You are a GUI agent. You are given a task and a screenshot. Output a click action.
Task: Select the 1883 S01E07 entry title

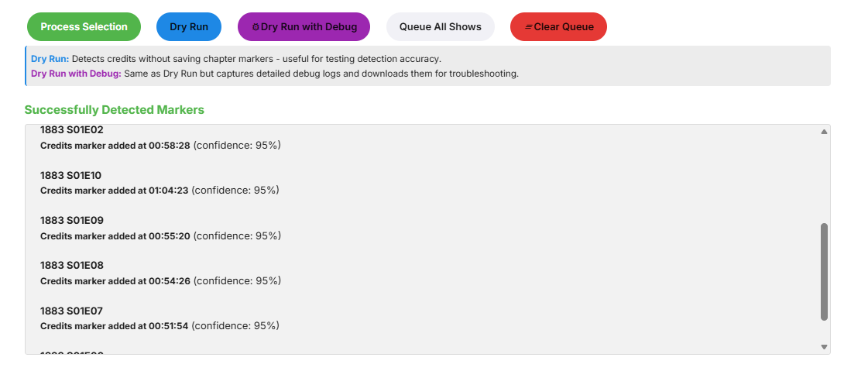point(71,311)
